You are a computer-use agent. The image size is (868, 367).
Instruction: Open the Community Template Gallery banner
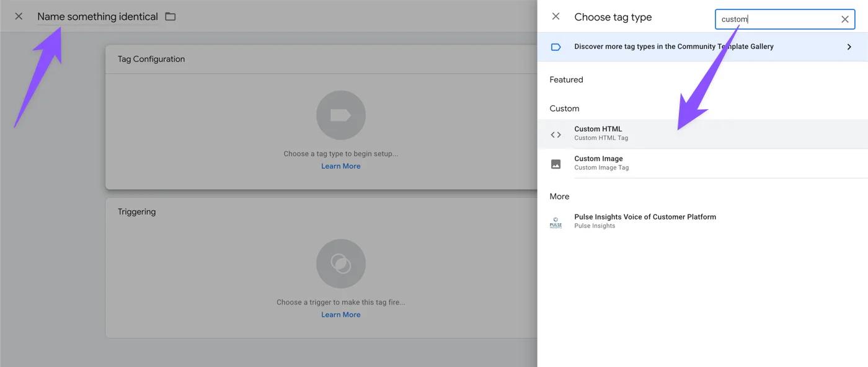tap(702, 46)
